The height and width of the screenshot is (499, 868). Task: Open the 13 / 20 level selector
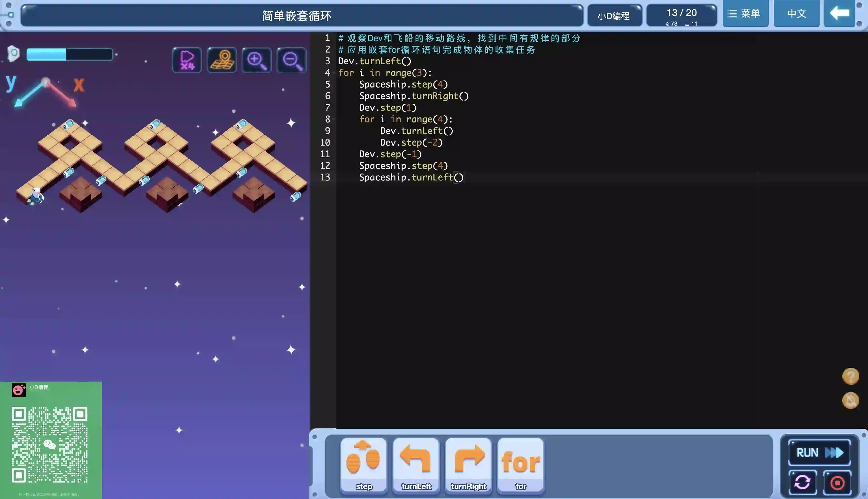(x=681, y=16)
